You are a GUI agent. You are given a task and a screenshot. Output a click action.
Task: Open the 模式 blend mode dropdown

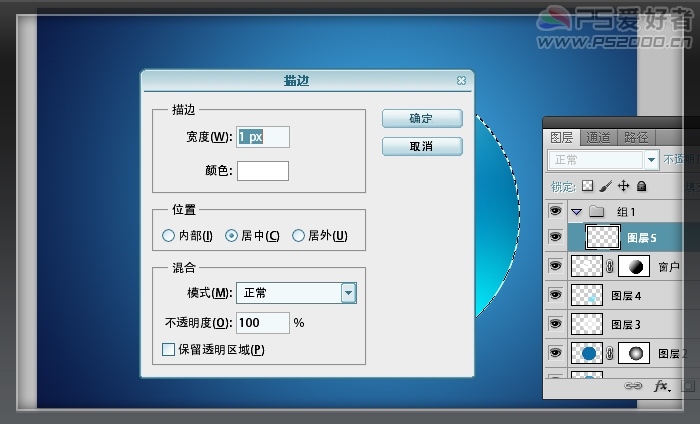(x=296, y=293)
